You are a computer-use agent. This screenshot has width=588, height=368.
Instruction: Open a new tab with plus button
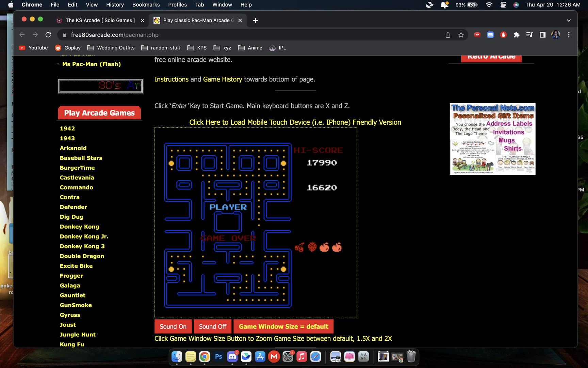[256, 20]
